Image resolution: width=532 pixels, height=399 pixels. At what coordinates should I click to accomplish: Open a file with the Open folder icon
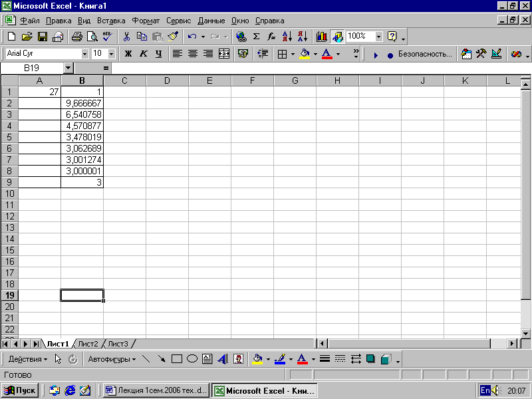[x=27, y=37]
